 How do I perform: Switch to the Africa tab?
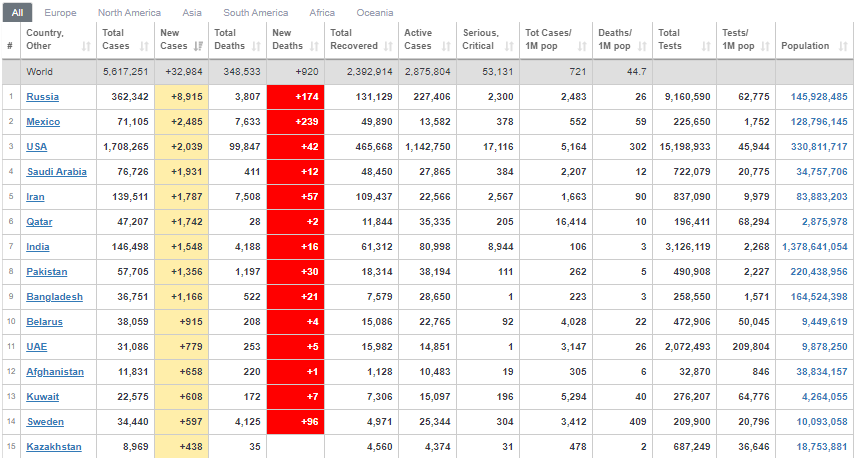[322, 13]
